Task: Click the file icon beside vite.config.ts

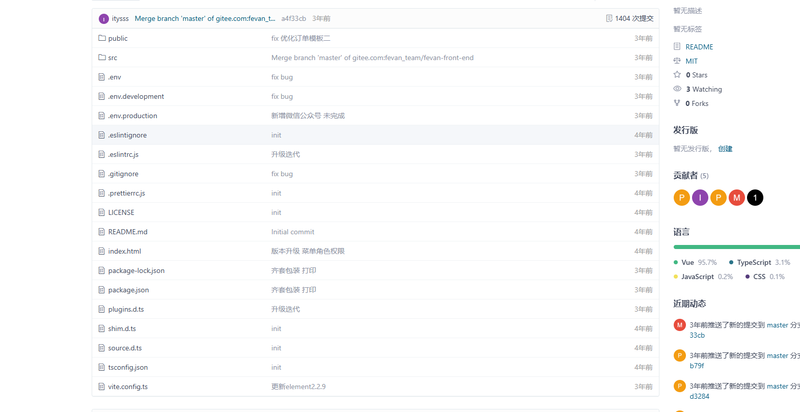Action: point(102,387)
